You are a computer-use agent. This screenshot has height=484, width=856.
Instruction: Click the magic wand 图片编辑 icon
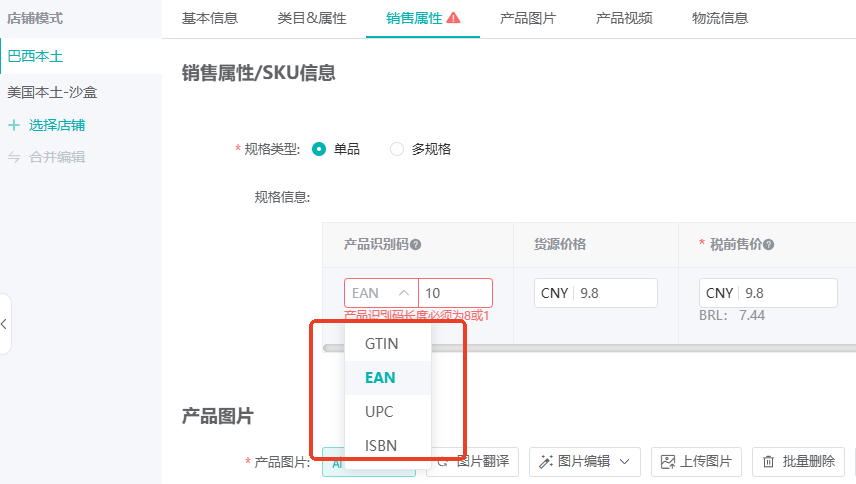pyautogui.click(x=546, y=461)
